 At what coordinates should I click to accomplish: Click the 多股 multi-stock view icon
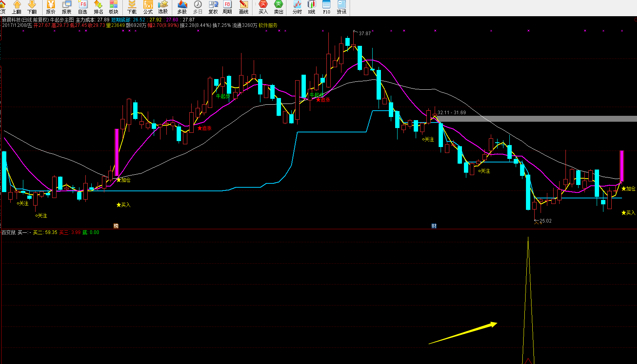click(182, 8)
